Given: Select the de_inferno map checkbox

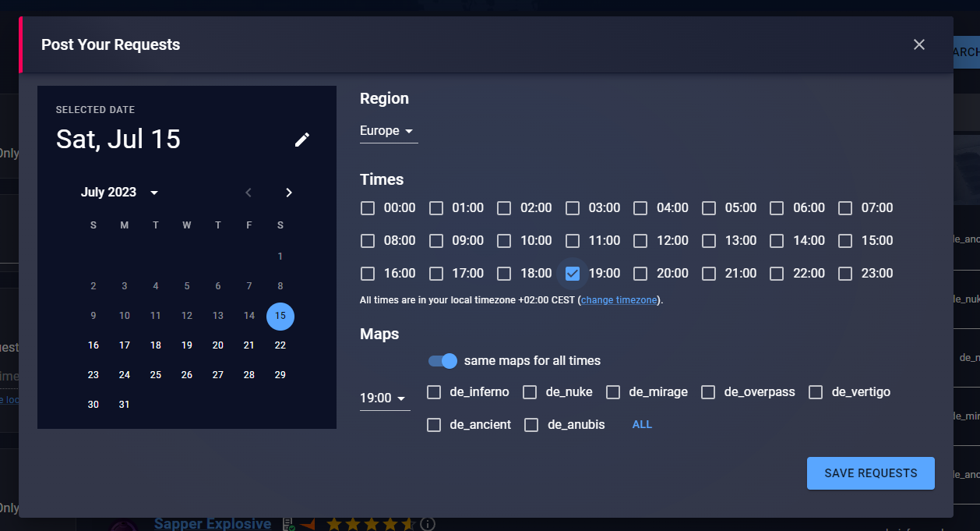Looking at the screenshot, I should [x=434, y=392].
